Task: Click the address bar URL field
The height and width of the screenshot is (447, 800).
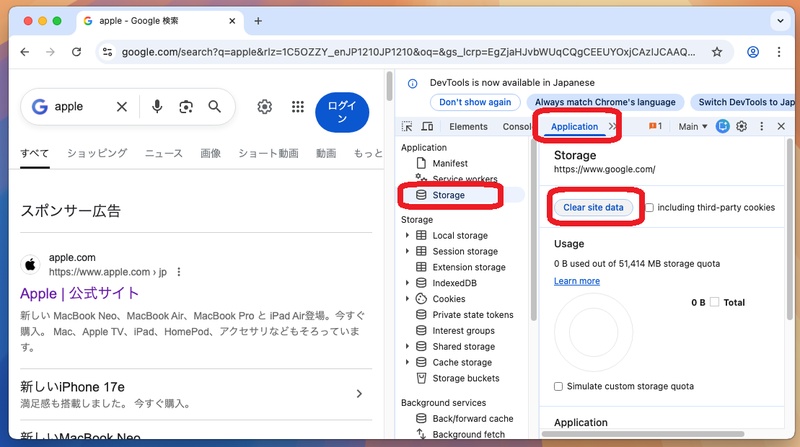Action: pos(408,52)
